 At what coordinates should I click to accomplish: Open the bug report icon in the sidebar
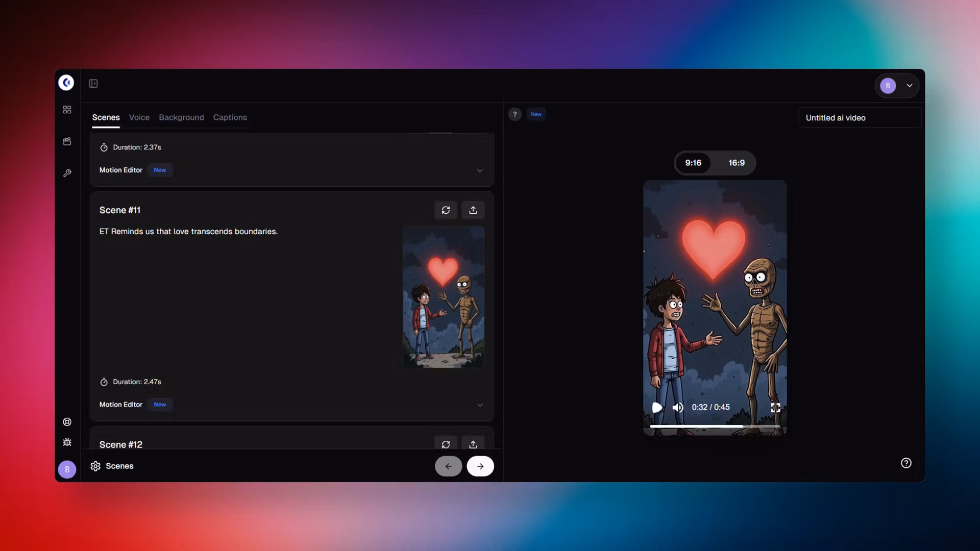(x=67, y=442)
